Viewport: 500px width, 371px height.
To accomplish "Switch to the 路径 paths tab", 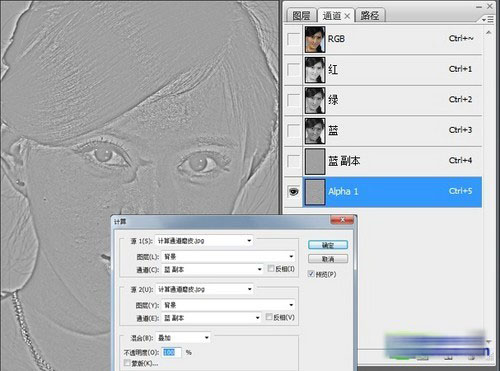I will (370, 16).
